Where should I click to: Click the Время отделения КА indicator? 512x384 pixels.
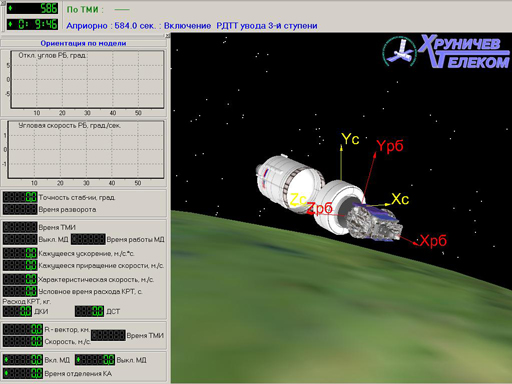pyautogui.click(x=23, y=373)
